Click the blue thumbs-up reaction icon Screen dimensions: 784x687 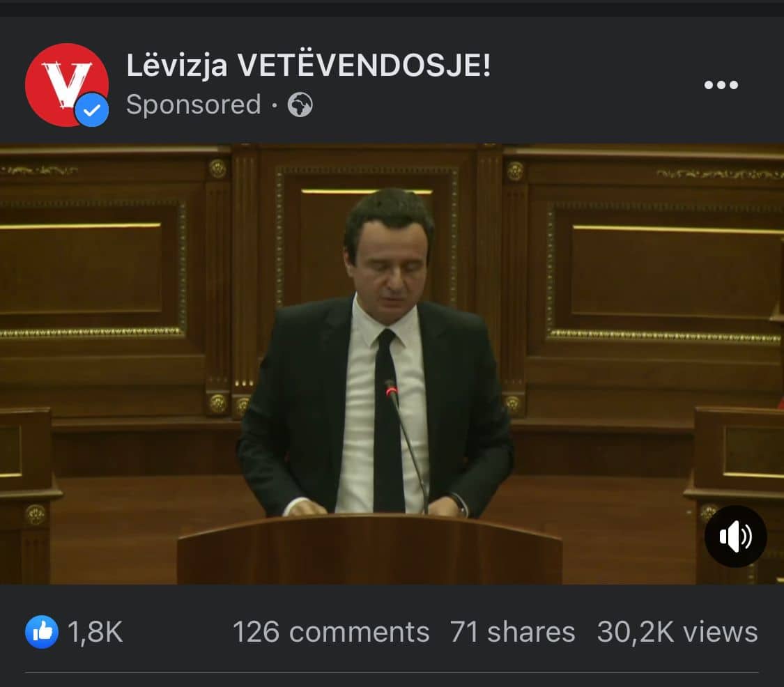(x=42, y=631)
